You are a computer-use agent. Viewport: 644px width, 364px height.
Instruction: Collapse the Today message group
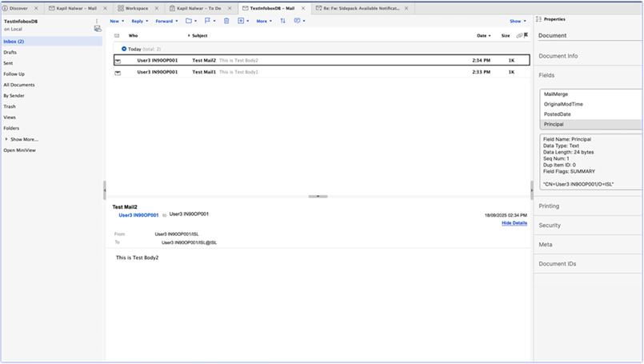(124, 49)
